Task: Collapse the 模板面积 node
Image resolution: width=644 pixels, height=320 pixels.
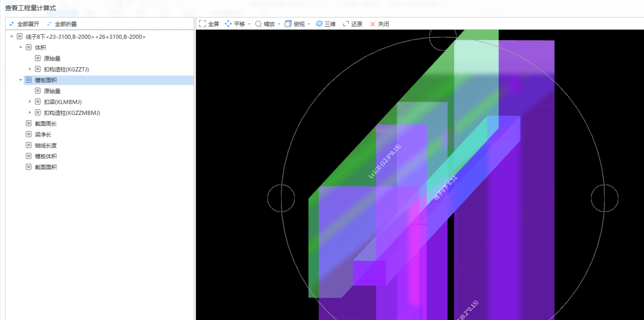Action: click(x=21, y=80)
